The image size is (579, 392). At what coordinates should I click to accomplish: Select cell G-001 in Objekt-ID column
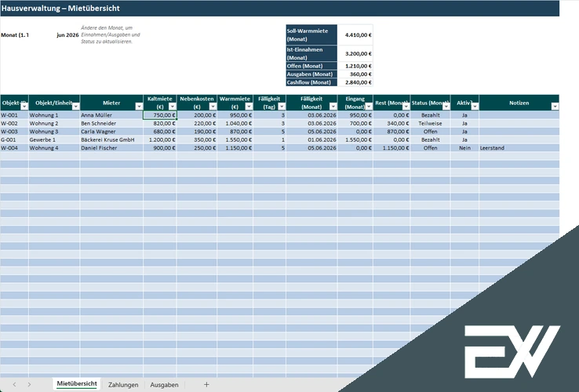click(14, 140)
